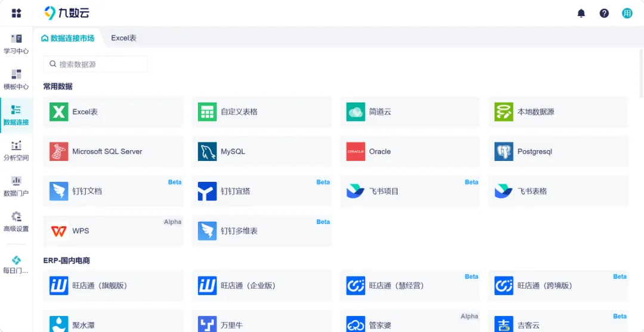644x332 pixels.
Task: Click the 飞书项目 label
Action: point(383,191)
